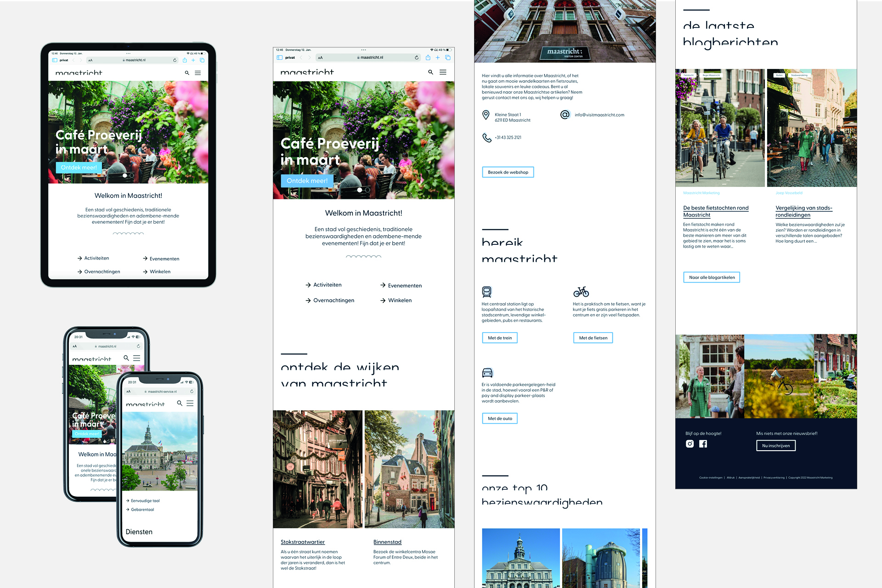Viewport: 882px width, 588px height.
Task: Click the info@visitmaastricht.com email address
Action: pos(599,115)
